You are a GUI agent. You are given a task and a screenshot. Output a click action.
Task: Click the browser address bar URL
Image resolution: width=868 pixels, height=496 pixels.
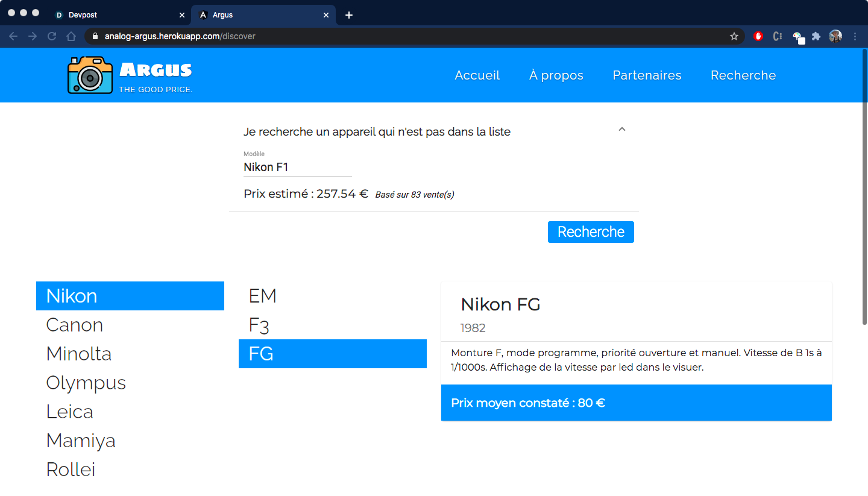[180, 36]
